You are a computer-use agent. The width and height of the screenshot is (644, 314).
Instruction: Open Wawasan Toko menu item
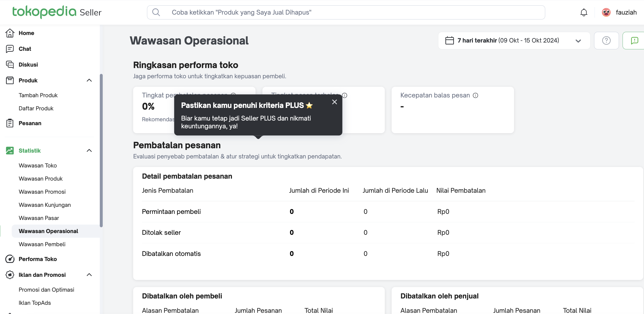(38, 165)
